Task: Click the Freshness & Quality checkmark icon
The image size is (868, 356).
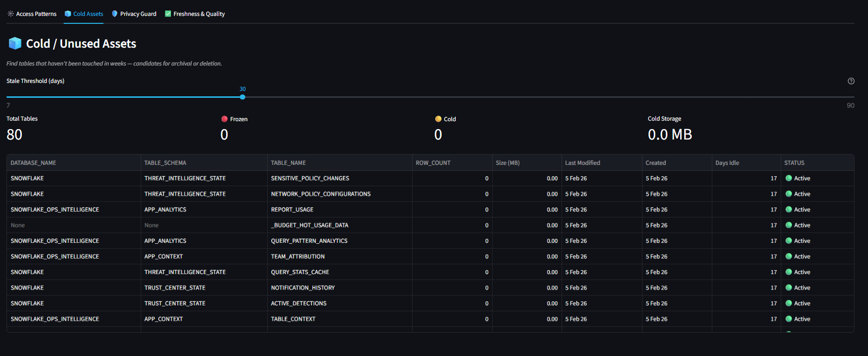Action: click(168, 14)
